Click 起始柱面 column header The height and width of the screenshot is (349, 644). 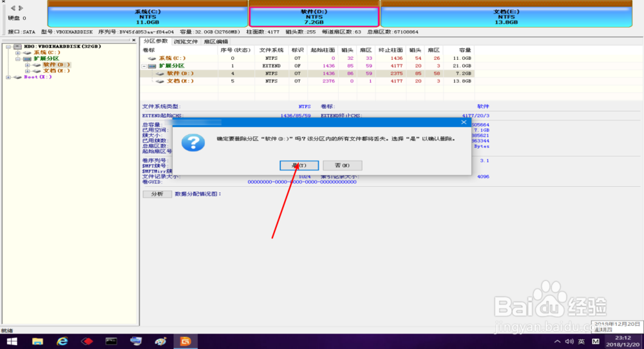pos(323,50)
